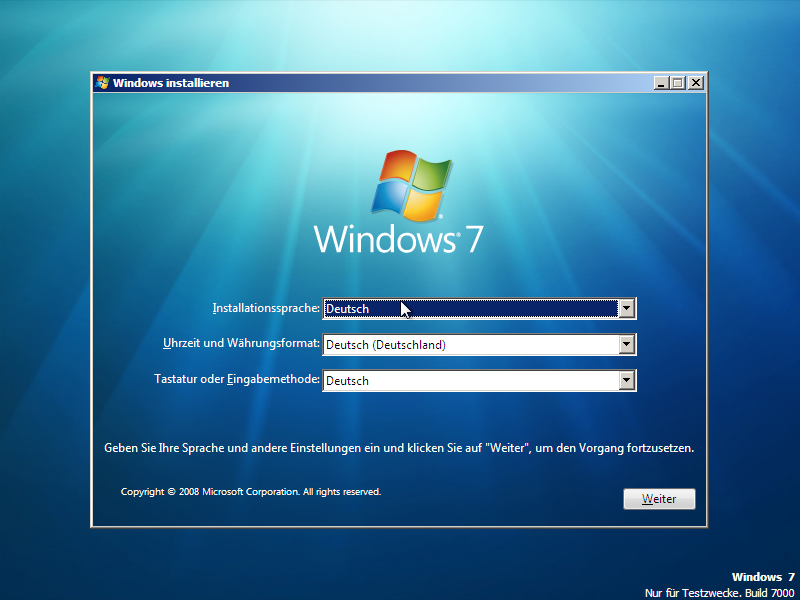
Task: Click the Windows flag icon in title bar
Action: pos(102,83)
